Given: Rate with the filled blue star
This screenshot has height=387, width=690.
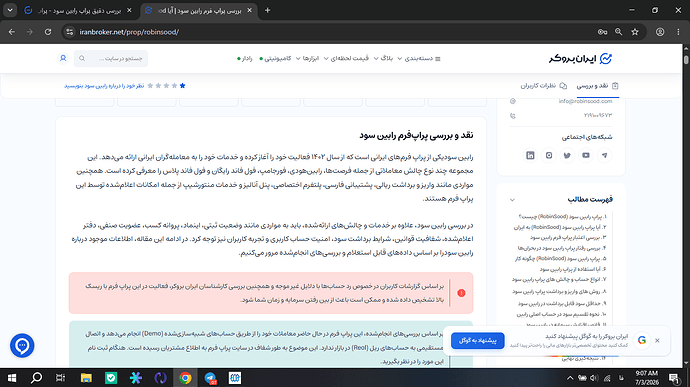Looking at the screenshot, I should (x=183, y=85).
